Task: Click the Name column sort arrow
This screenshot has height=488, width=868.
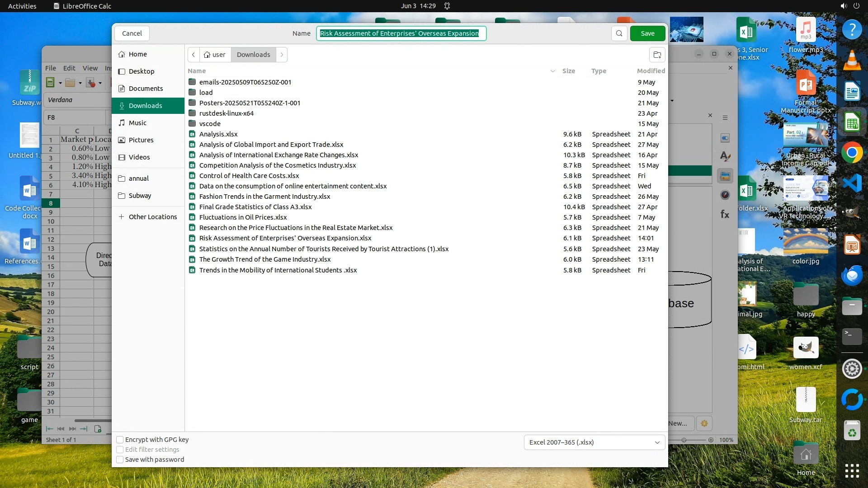Action: coord(552,71)
